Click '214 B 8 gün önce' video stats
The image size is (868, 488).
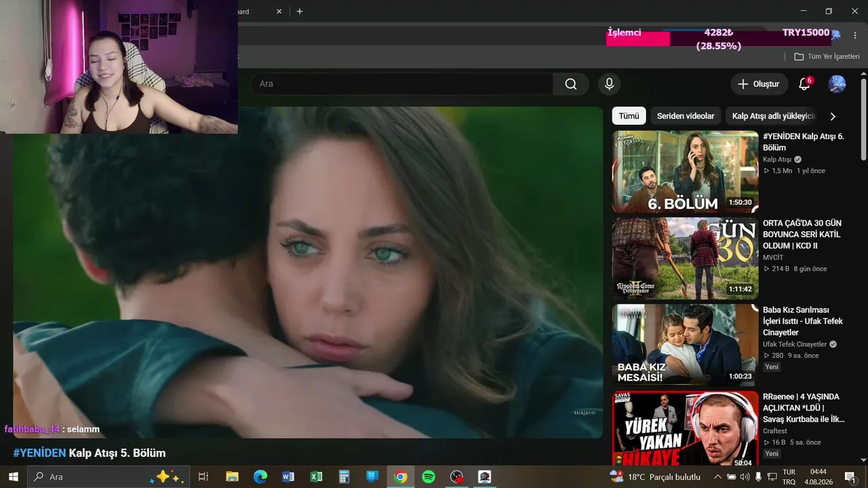(795, 268)
